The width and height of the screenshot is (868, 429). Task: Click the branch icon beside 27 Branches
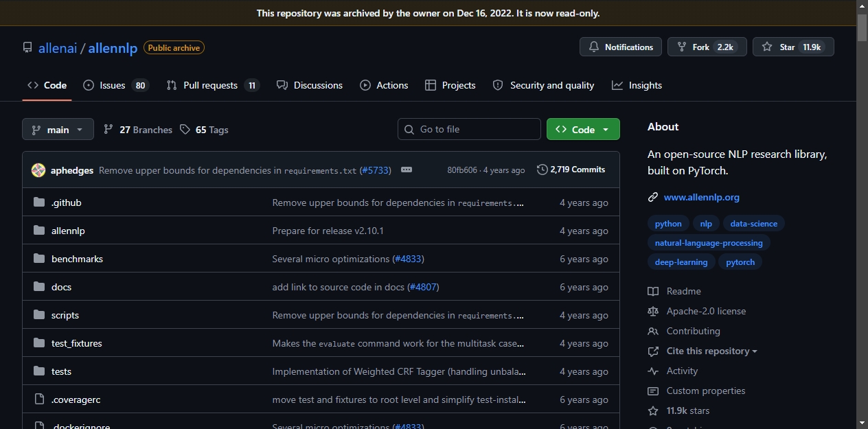tap(108, 130)
